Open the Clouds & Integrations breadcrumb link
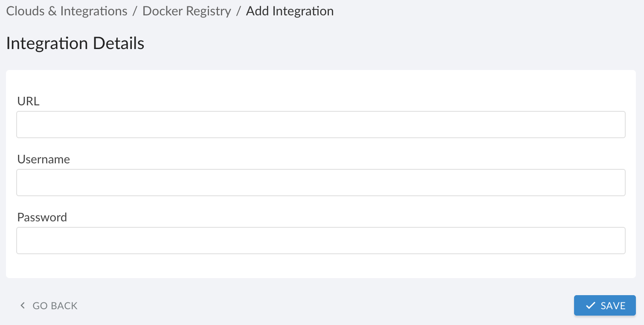 coord(66,11)
